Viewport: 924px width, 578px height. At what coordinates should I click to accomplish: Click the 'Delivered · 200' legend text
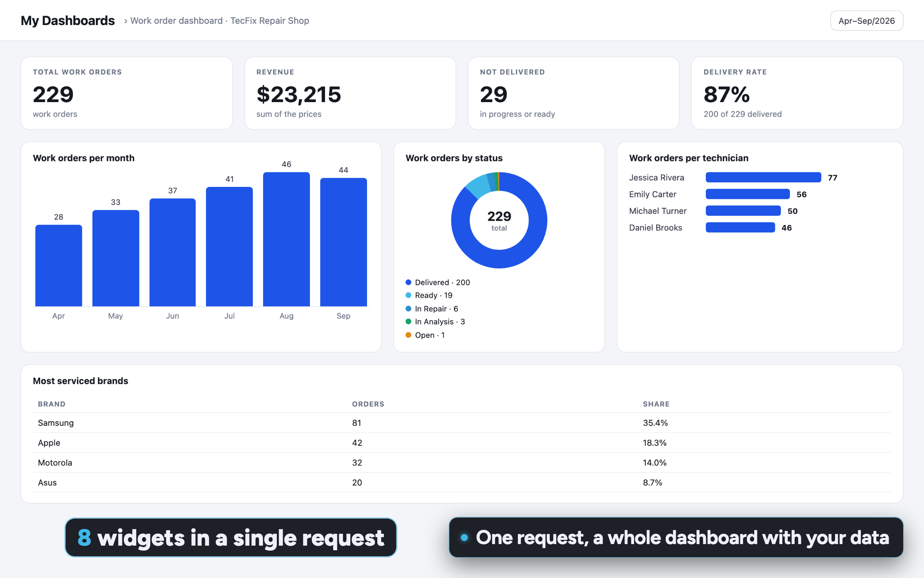coord(442,282)
